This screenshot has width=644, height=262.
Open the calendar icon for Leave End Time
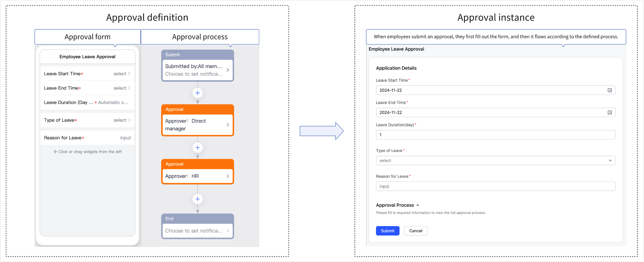point(610,113)
